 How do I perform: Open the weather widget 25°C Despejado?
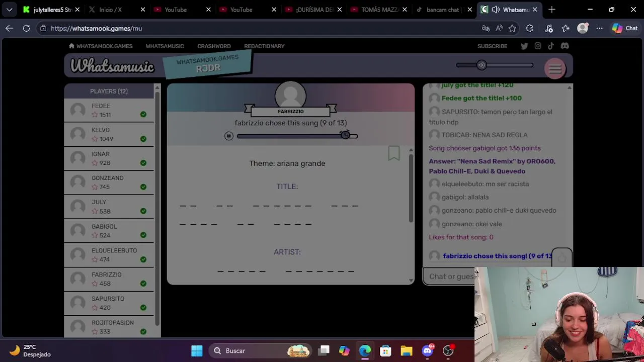click(30, 350)
